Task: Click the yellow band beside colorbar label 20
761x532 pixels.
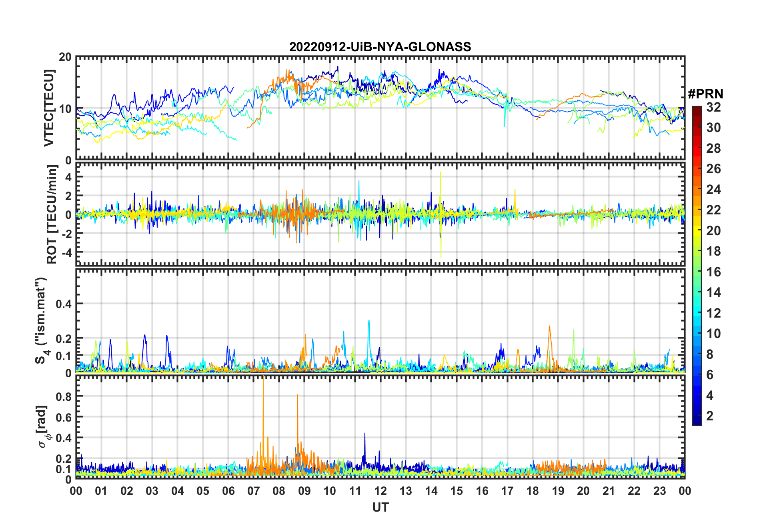Action: point(697,230)
